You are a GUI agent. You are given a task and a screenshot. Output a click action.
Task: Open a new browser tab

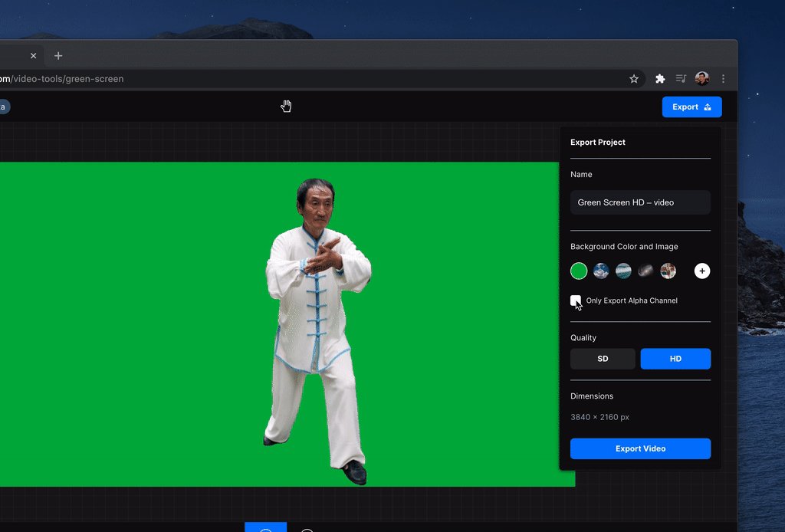pos(58,55)
